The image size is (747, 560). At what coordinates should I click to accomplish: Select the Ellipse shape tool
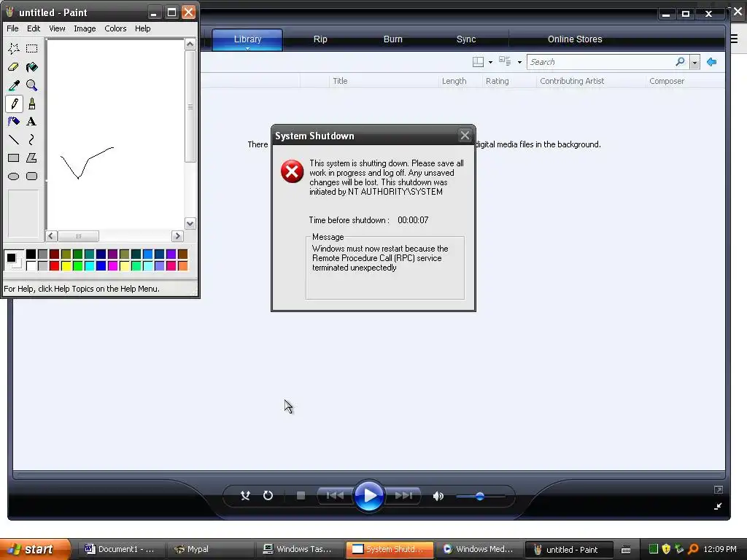point(14,176)
